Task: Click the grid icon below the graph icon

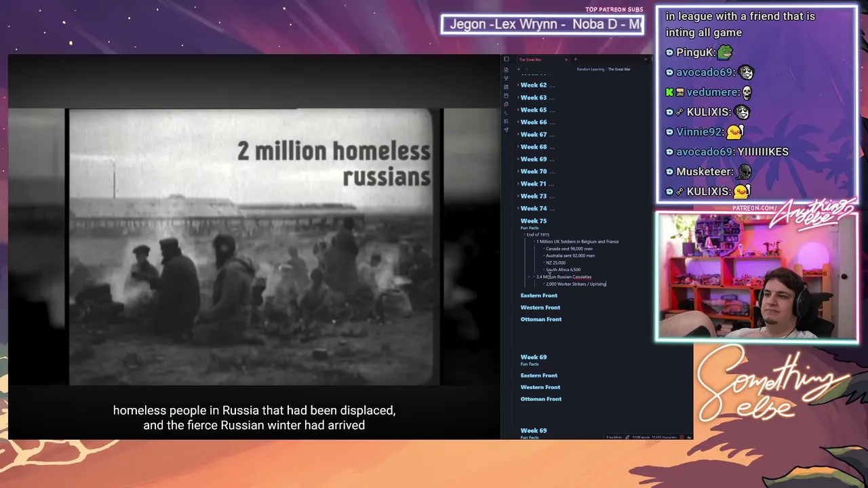Action: pyautogui.click(x=506, y=87)
